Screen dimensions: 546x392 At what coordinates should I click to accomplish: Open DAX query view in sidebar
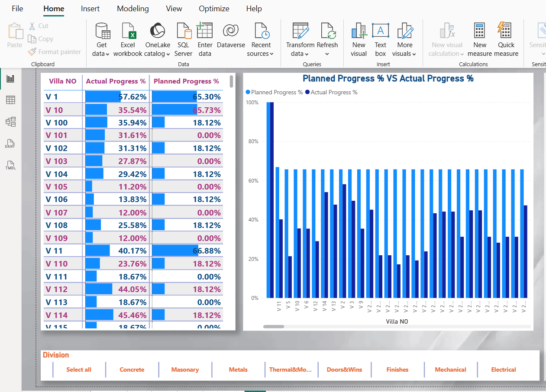10,144
